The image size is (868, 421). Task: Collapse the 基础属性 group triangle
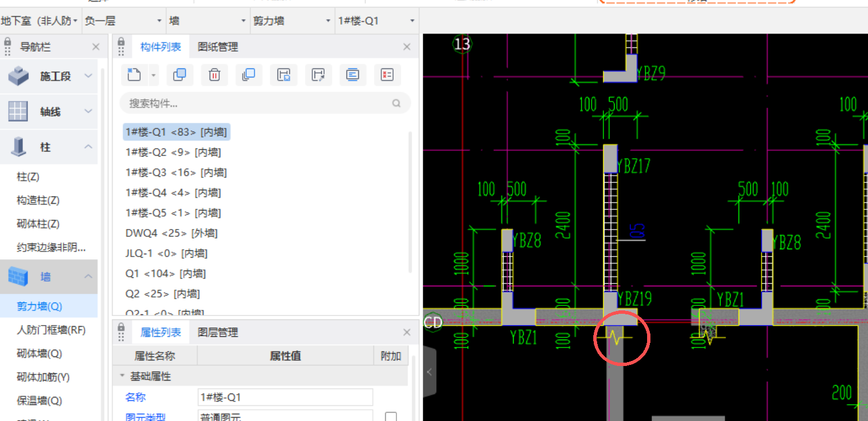point(122,376)
